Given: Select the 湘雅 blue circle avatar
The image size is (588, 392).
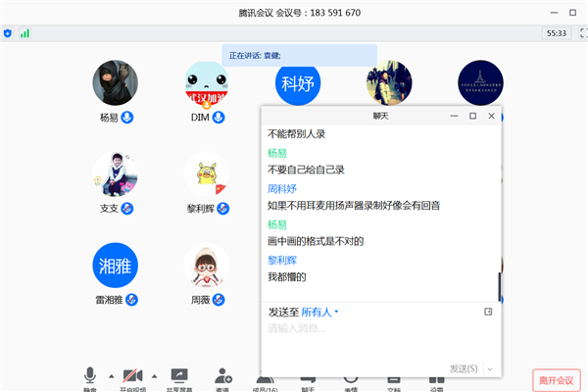Looking at the screenshot, I should tap(115, 266).
